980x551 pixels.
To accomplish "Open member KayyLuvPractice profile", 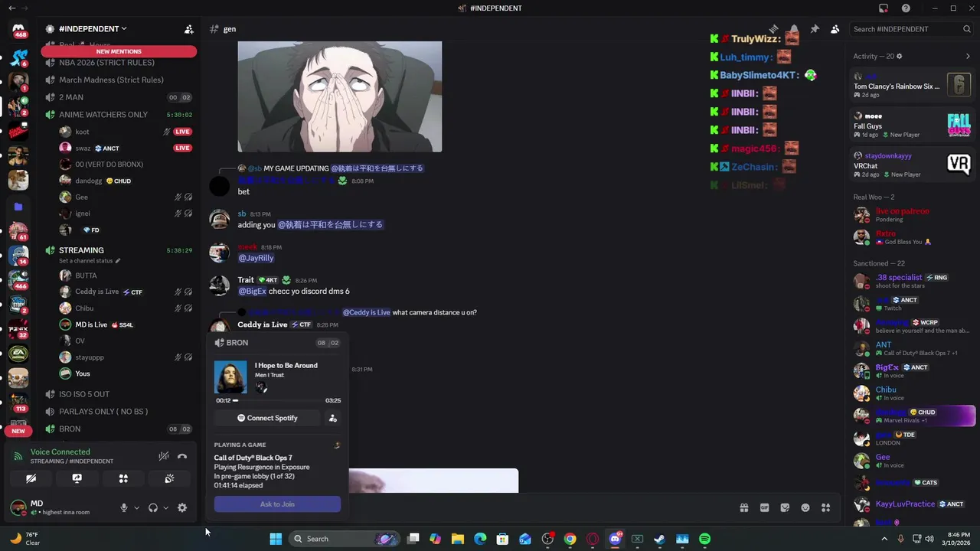I will tap(912, 504).
